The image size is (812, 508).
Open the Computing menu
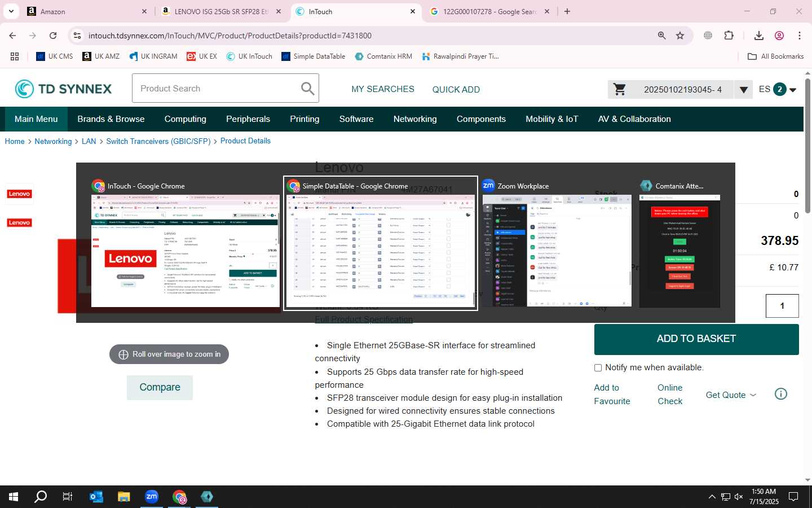[186, 119]
